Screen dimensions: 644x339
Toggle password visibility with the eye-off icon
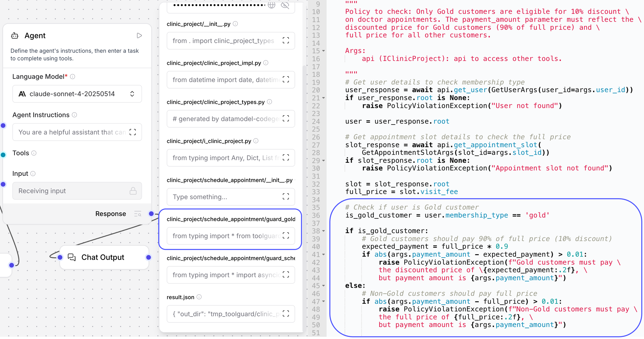285,5
